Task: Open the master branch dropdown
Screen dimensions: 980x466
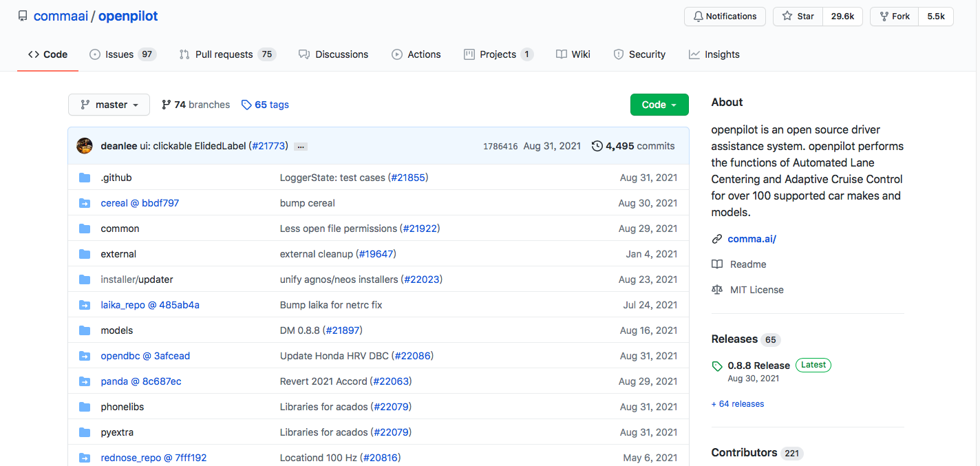Action: click(109, 105)
